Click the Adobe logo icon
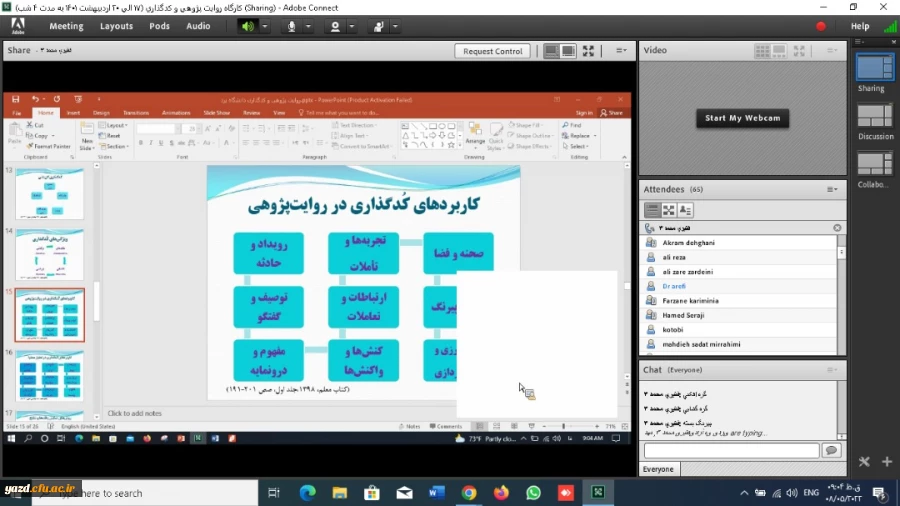Viewport: 900px width, 506px height. click(x=18, y=26)
